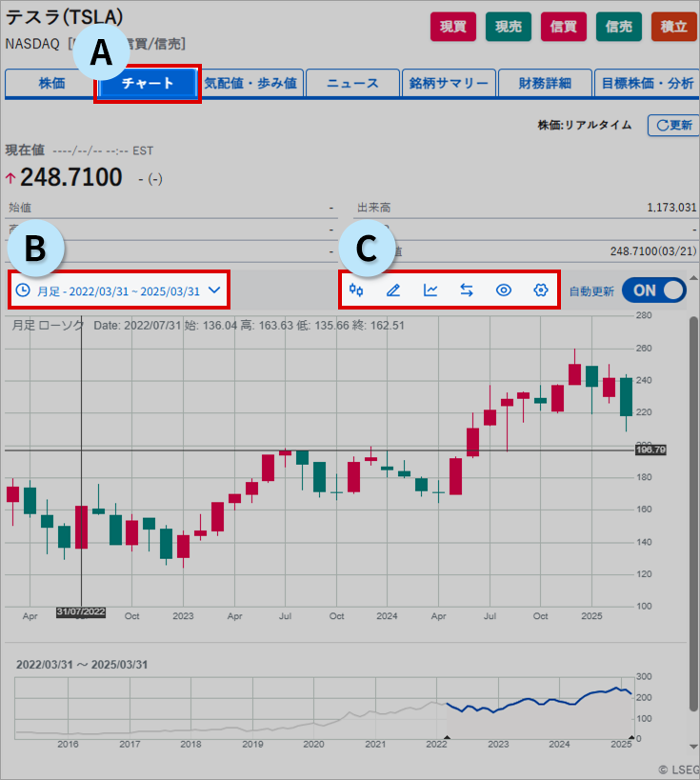
Task: Open the technical indicators line-chart icon
Action: (x=430, y=290)
